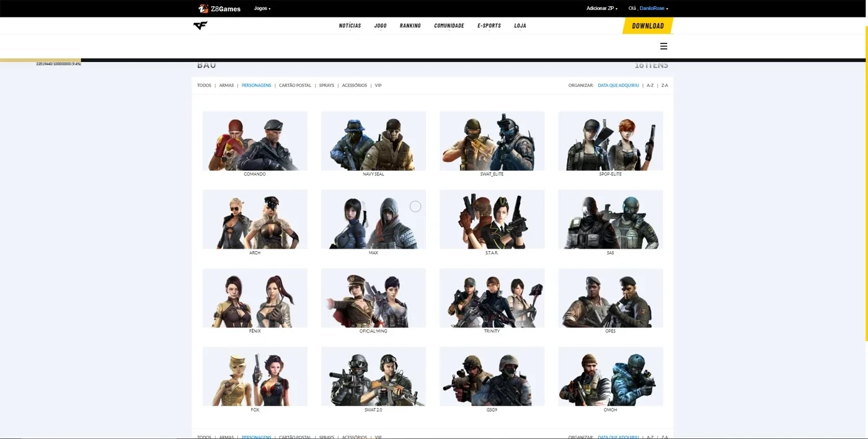Viewport: 868px width, 439px height.
Task: Select the Personagens filter tab at top
Action: point(256,86)
